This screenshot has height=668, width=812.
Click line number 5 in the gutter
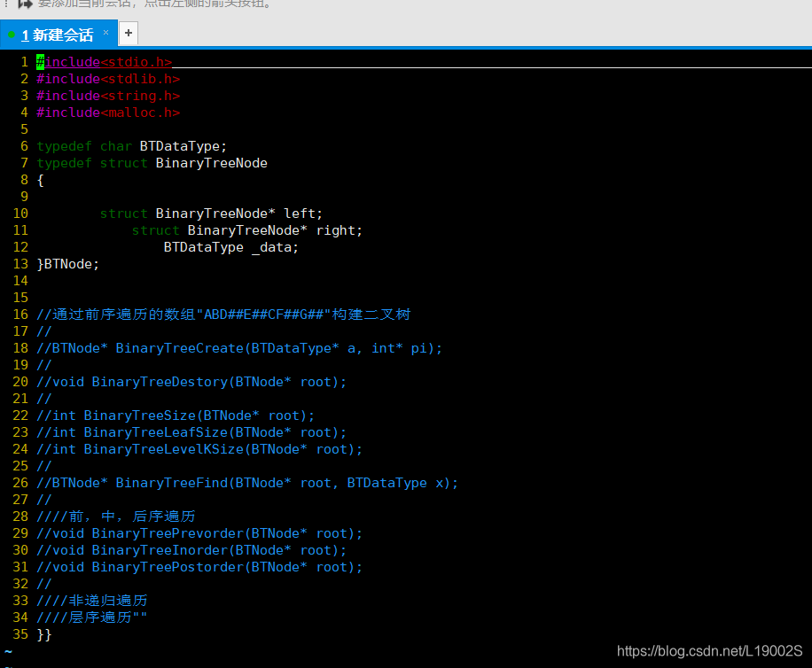pyautogui.click(x=24, y=129)
